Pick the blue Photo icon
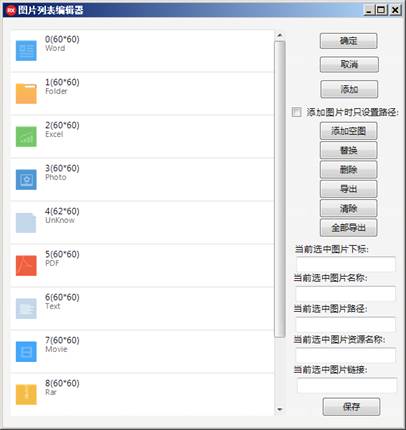Screen dimensions: 406x430 [x=26, y=180]
